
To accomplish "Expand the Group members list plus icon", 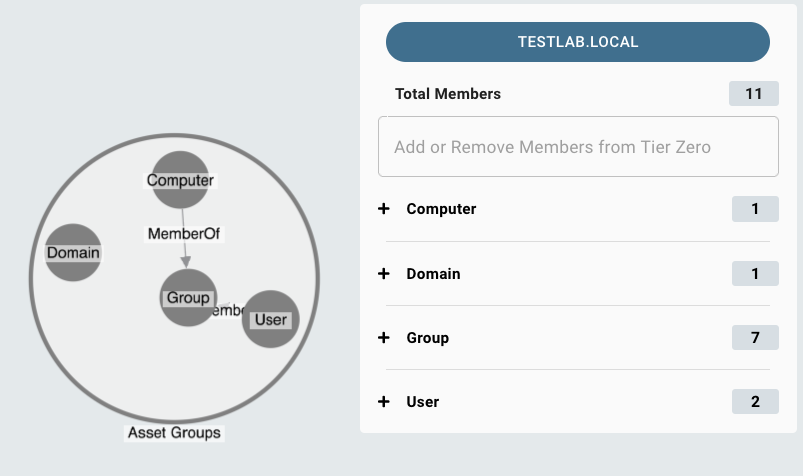I will point(383,337).
